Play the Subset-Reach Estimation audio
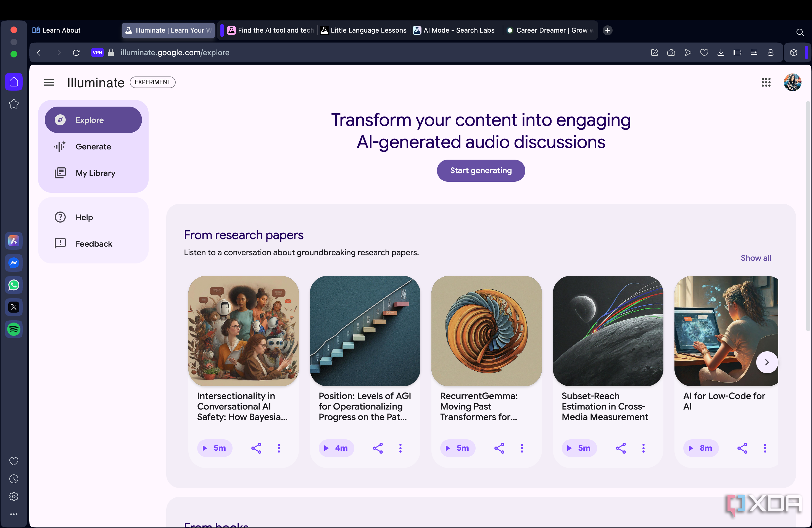 coord(579,448)
